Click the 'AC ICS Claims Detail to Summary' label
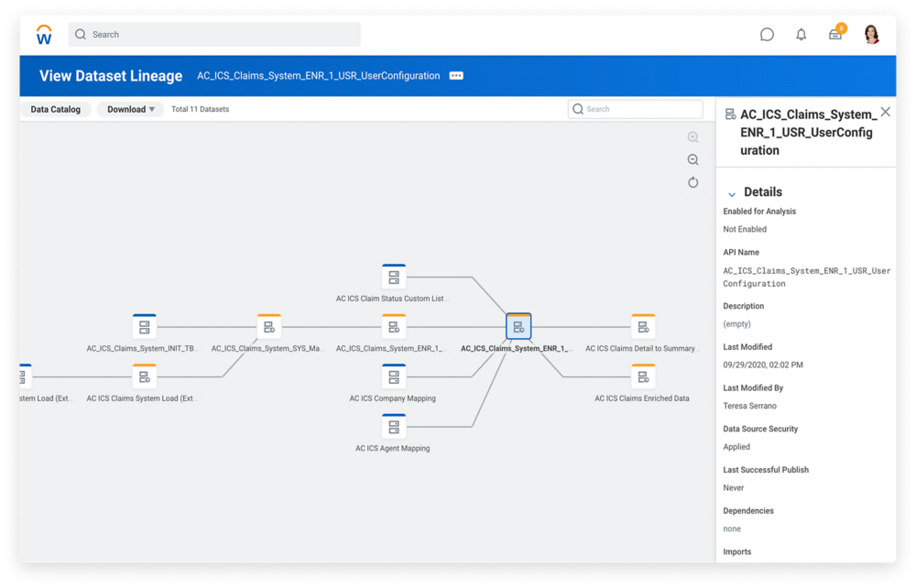Image resolution: width=916 pixels, height=588 pixels. pos(641,349)
